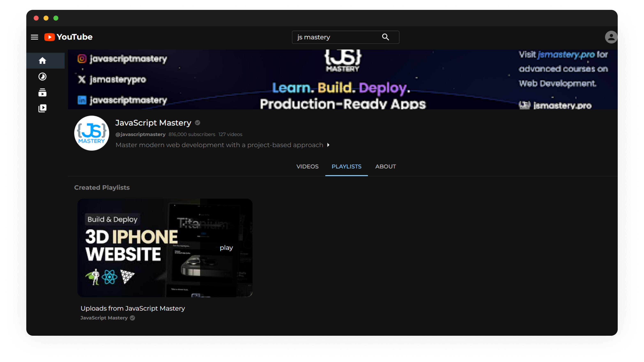Open the hamburger menu

[34, 37]
